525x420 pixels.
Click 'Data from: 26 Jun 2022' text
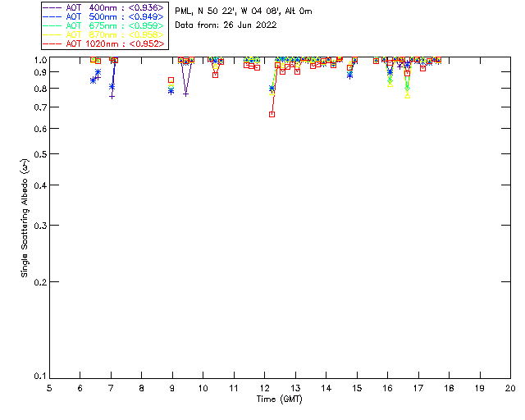[226, 25]
